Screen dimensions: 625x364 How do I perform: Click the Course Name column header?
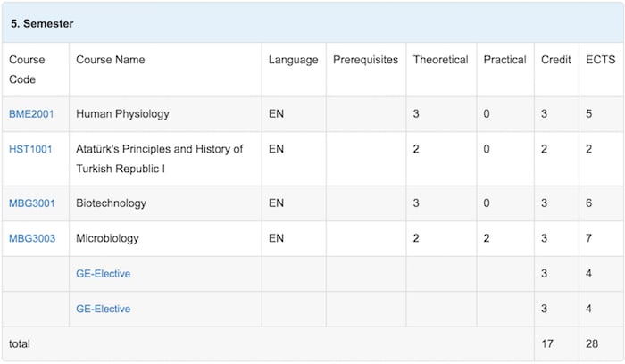111,60
